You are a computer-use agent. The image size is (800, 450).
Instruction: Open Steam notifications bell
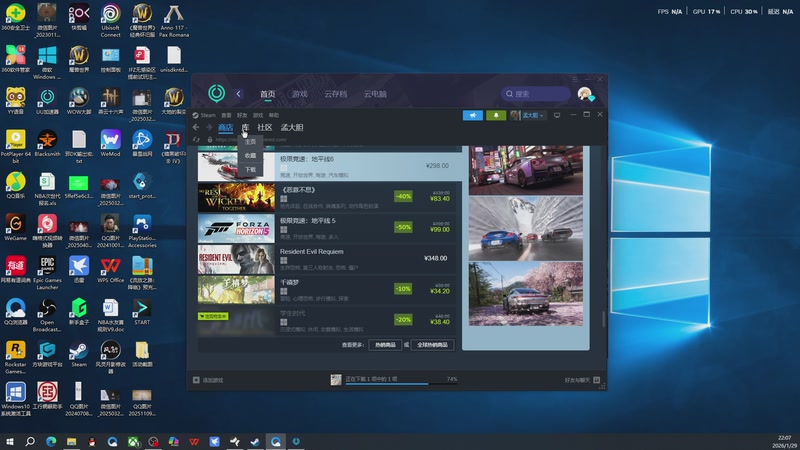click(x=496, y=115)
